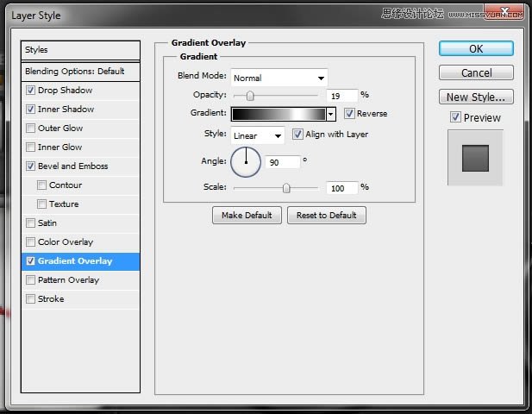The height and width of the screenshot is (414, 532).
Task: Click the OK button
Action: 476,49
